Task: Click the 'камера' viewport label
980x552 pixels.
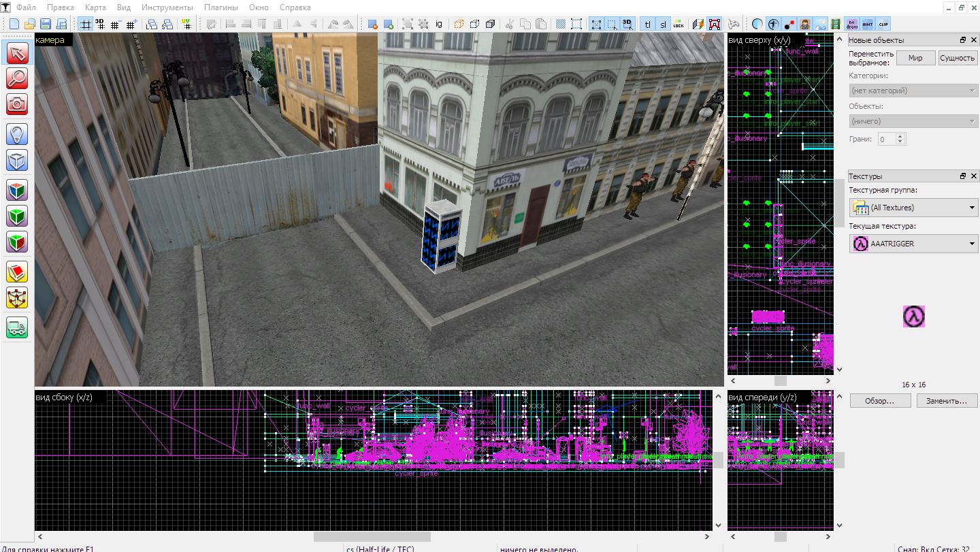Action: (50, 40)
